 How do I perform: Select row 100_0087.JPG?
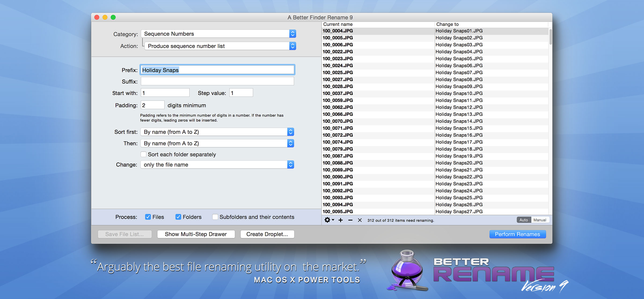click(x=435, y=156)
